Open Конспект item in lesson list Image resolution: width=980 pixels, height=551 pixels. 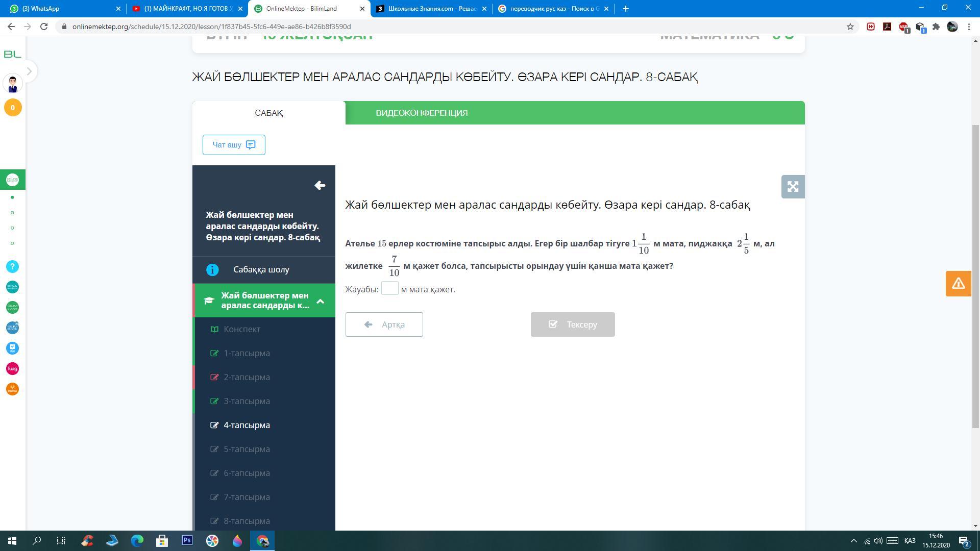242,329
